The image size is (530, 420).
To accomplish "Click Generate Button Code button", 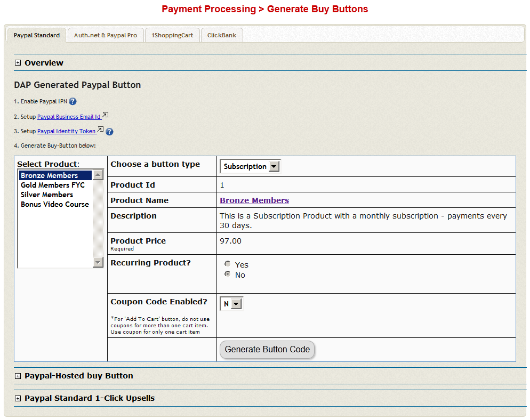I will tap(267, 350).
